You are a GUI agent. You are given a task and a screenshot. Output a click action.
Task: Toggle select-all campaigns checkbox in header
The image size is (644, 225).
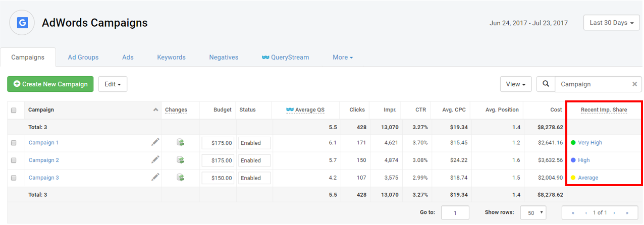[14, 110]
